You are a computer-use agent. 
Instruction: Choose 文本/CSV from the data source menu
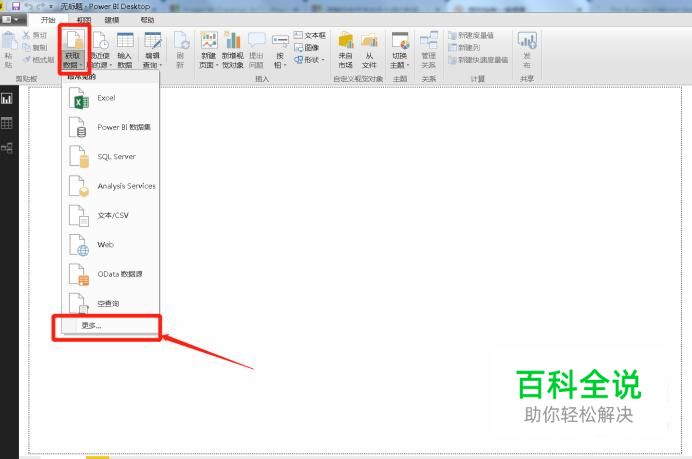pos(110,215)
